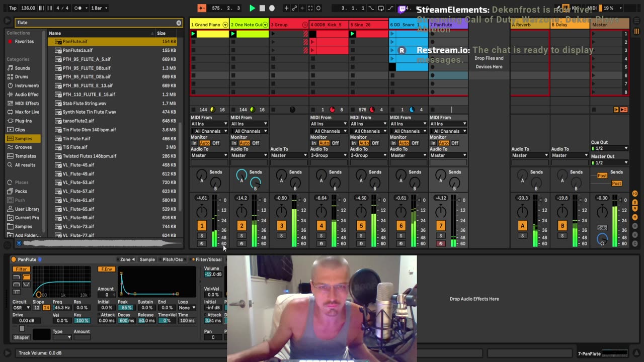
Task: Switch to the Sample tab
Action: coord(147,259)
